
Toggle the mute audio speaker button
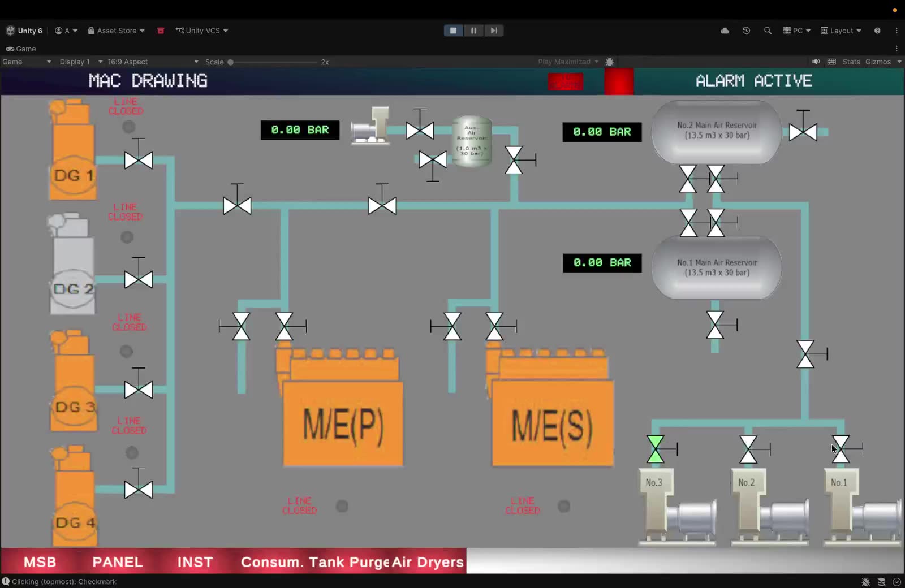[x=816, y=62]
